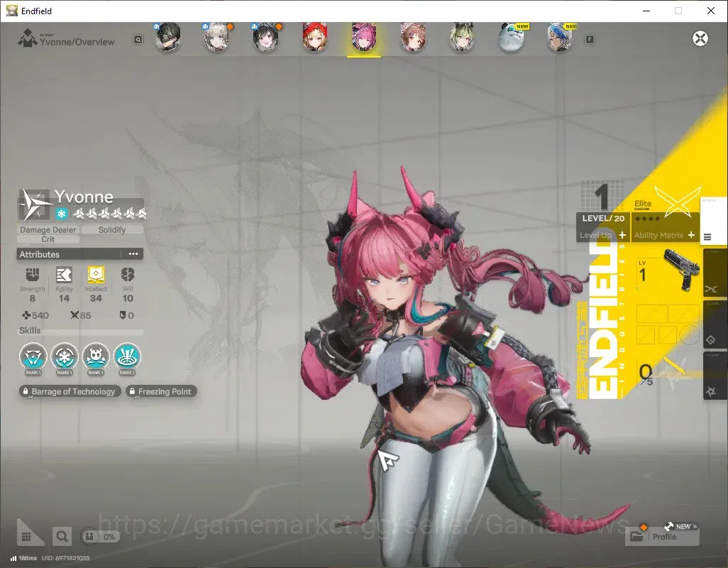Select the blue-haired operator marked NEW
The height and width of the screenshot is (568, 728).
560,38
